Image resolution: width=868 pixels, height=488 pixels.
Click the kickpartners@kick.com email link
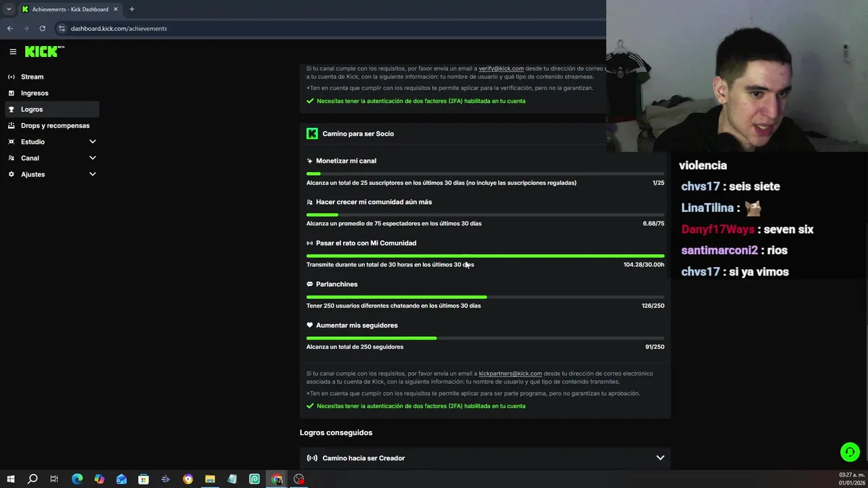pyautogui.click(x=510, y=373)
